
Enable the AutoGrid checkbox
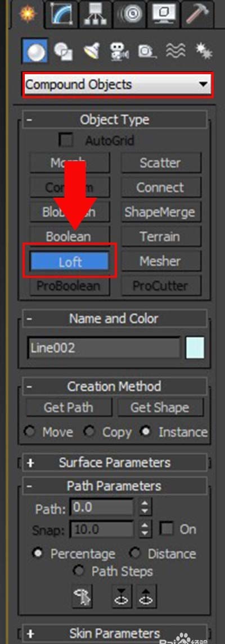(x=66, y=140)
